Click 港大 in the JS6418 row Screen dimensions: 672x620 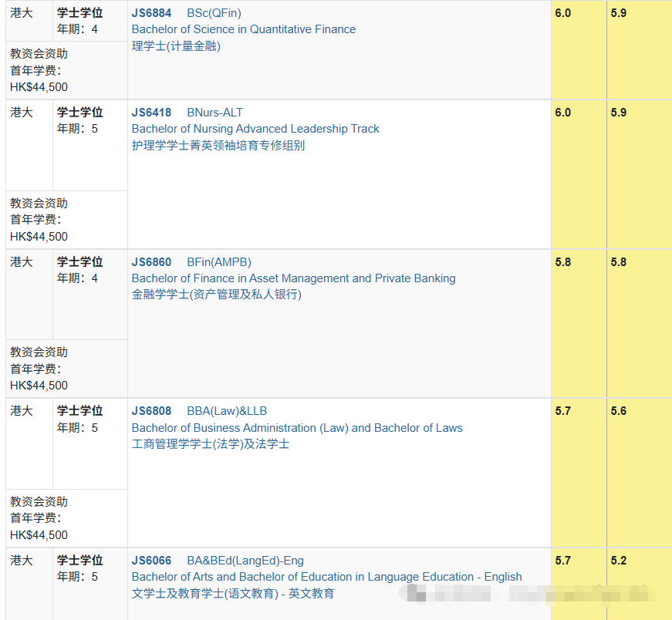(x=22, y=113)
